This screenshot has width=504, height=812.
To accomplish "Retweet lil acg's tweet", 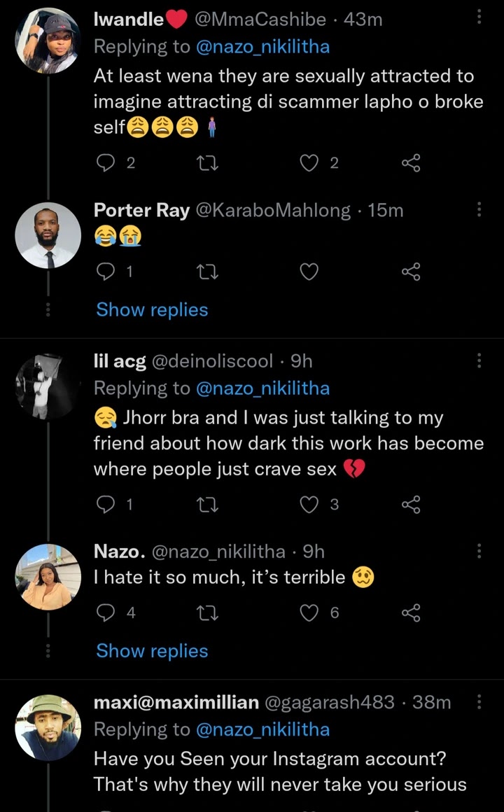I will (208, 504).
